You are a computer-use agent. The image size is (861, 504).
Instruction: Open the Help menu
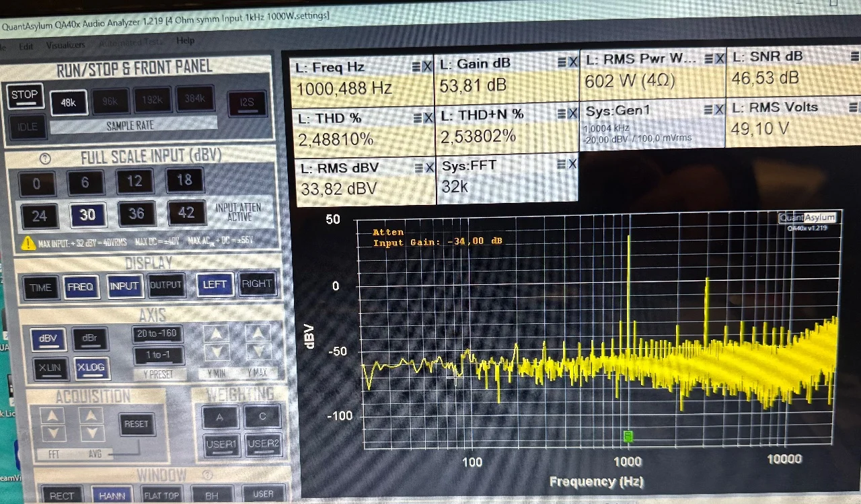(x=185, y=41)
